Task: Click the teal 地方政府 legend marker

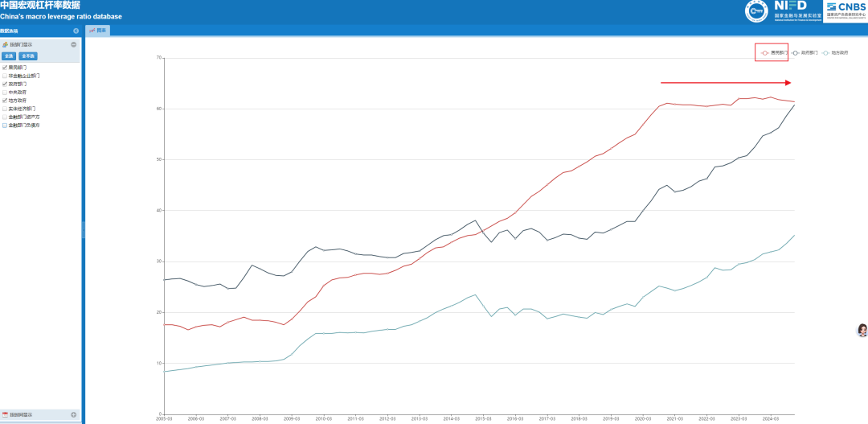Action: click(x=827, y=52)
